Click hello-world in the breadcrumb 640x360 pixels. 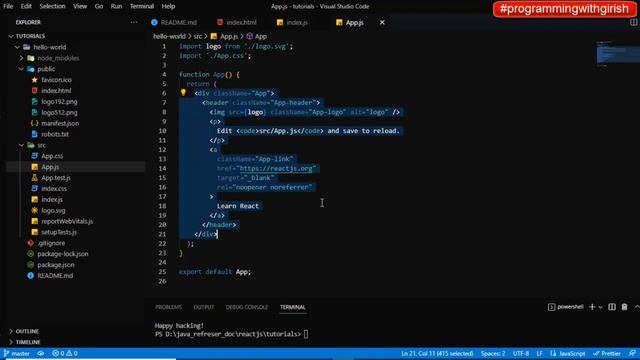[169, 36]
